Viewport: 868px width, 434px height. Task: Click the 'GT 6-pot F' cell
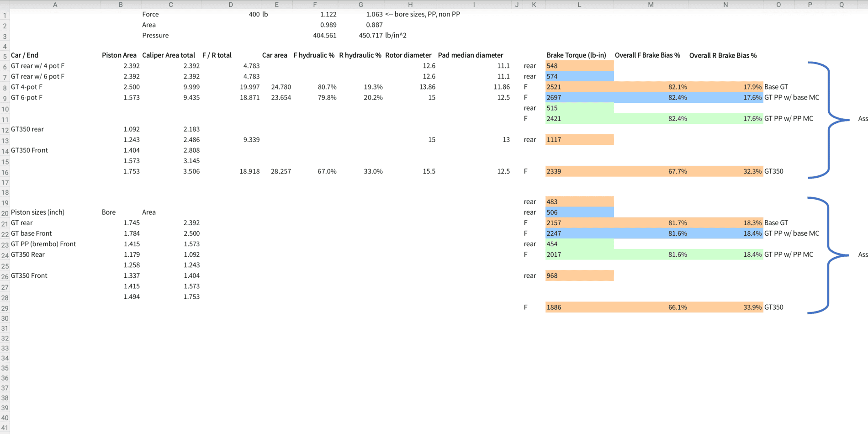[26, 97]
